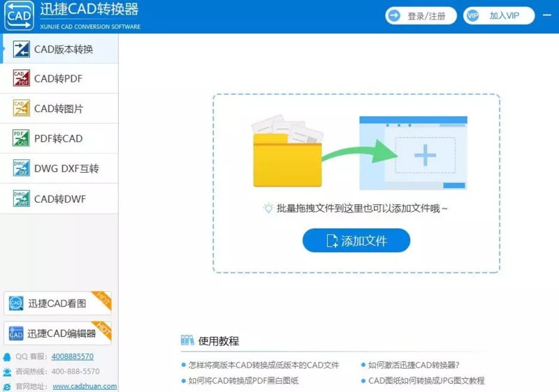The width and height of the screenshot is (559, 392).
Task: Minimize the window with dash button
Action: (547, 15)
